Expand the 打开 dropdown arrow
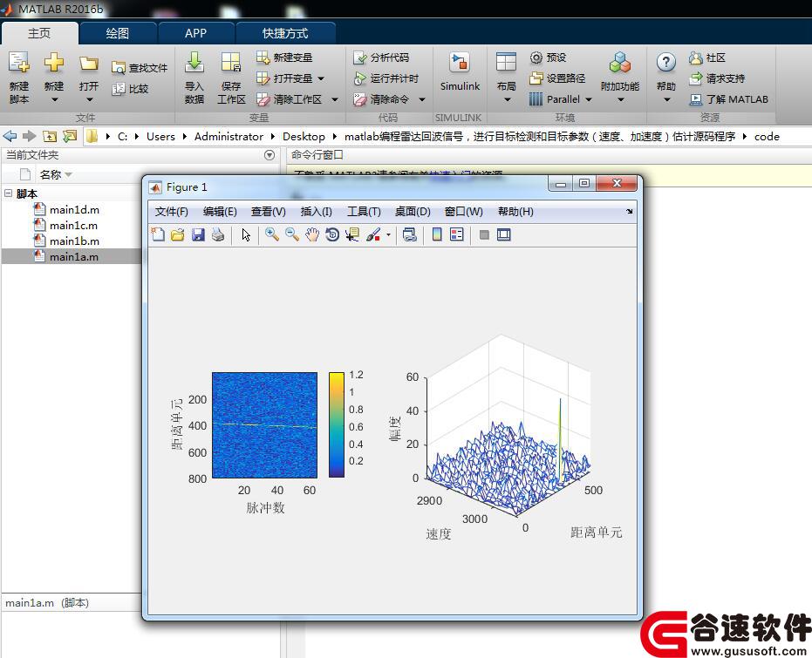Image resolution: width=812 pixels, height=658 pixels. (89, 100)
